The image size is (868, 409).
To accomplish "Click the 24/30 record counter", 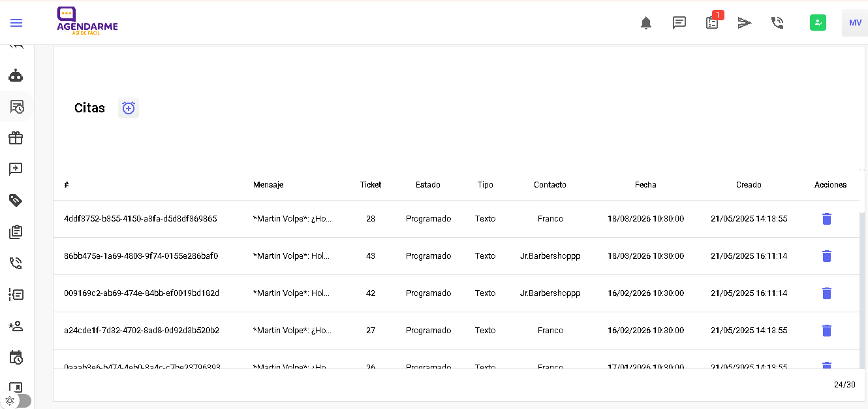I will click(x=845, y=385).
